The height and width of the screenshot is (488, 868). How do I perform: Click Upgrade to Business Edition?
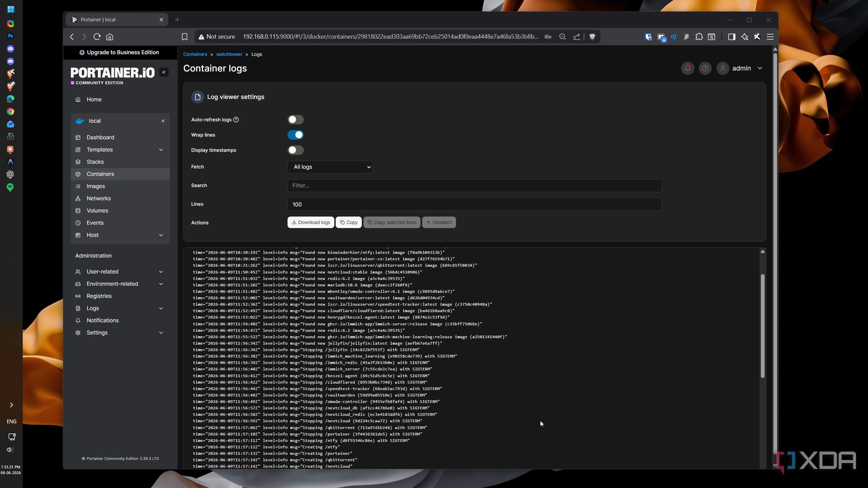(119, 53)
